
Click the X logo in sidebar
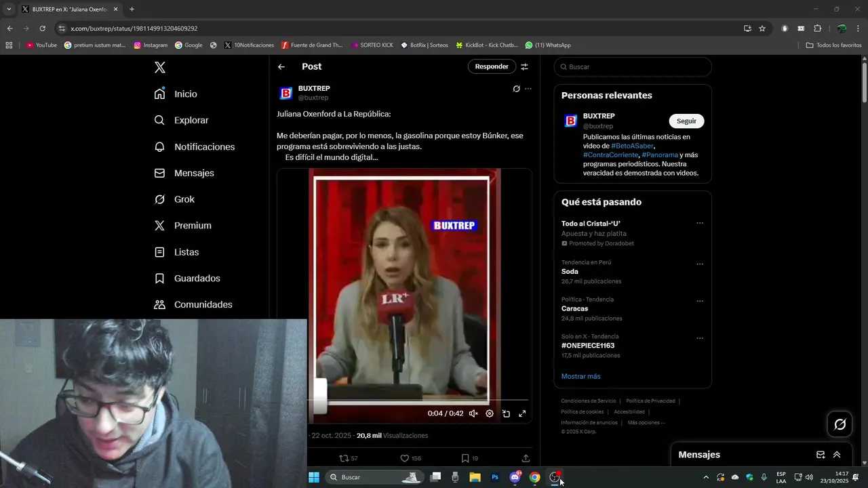tap(159, 67)
